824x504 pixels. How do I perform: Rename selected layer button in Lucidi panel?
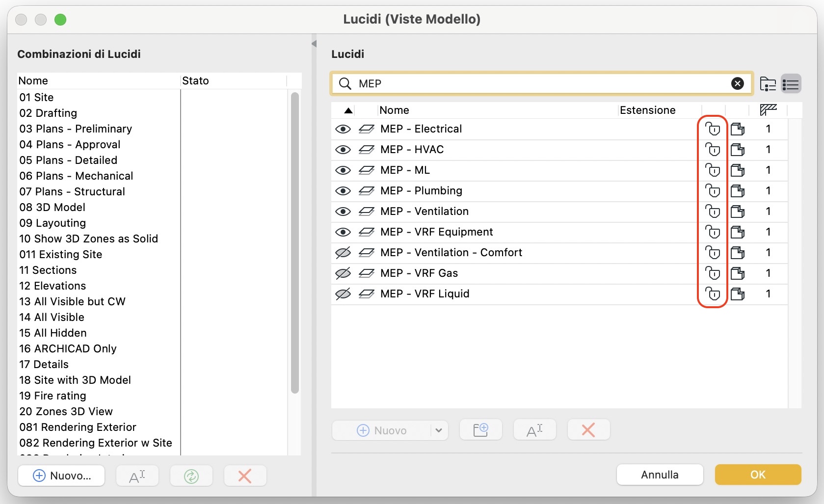[x=534, y=430]
